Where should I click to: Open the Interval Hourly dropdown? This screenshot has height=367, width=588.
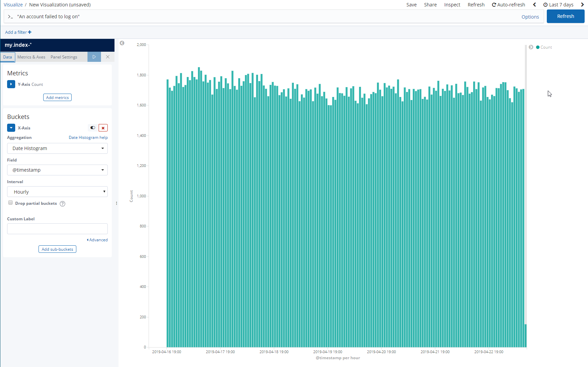pos(57,192)
